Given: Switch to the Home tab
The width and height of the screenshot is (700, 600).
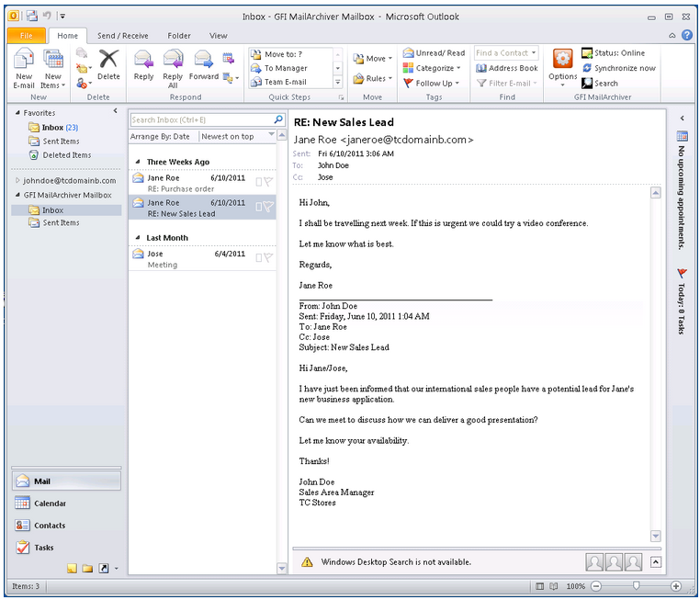Looking at the screenshot, I should coord(67,35).
